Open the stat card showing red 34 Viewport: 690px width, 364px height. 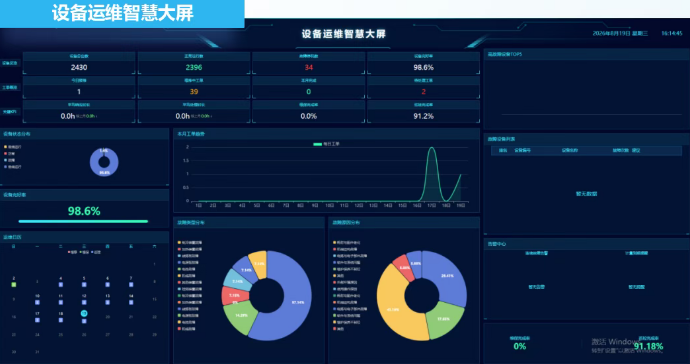click(308, 63)
